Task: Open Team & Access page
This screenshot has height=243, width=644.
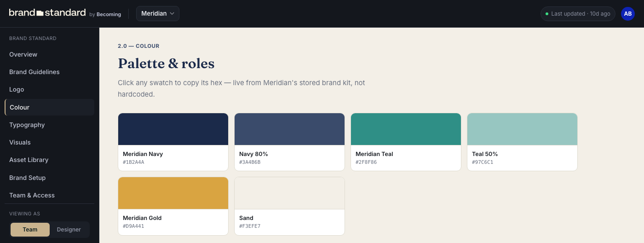Action: click(x=49, y=195)
